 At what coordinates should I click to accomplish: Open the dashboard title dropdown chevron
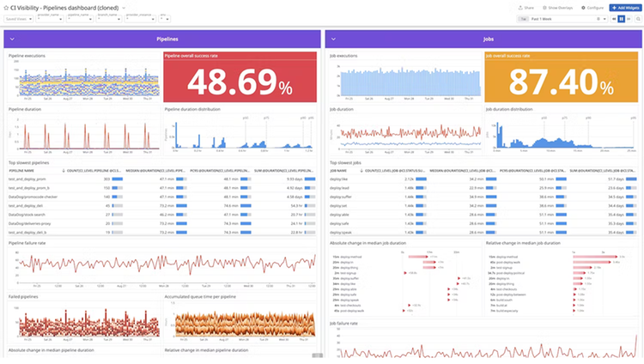124,8
